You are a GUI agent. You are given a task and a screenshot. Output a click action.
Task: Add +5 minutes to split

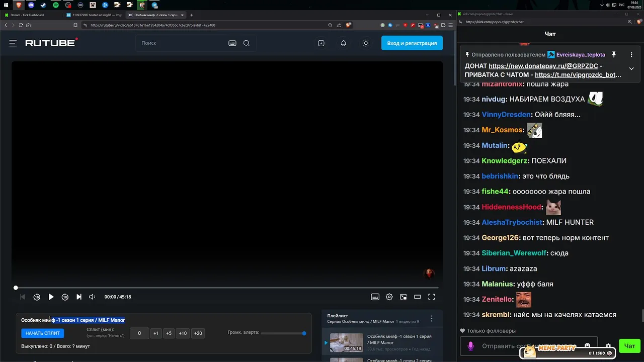pos(169,333)
